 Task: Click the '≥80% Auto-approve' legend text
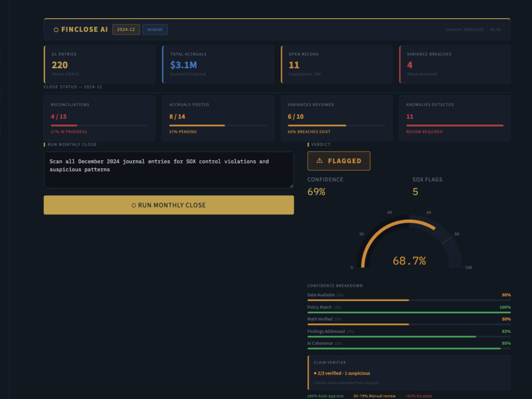pos(326,396)
